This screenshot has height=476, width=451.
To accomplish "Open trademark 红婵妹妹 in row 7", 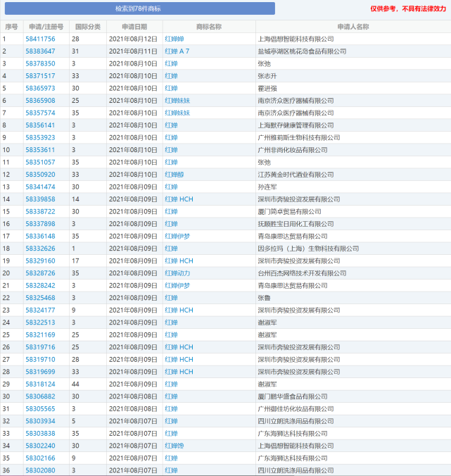I will pos(177,113).
